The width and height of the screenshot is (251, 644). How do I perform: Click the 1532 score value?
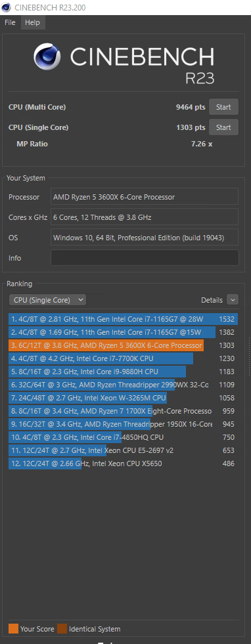[227, 319]
